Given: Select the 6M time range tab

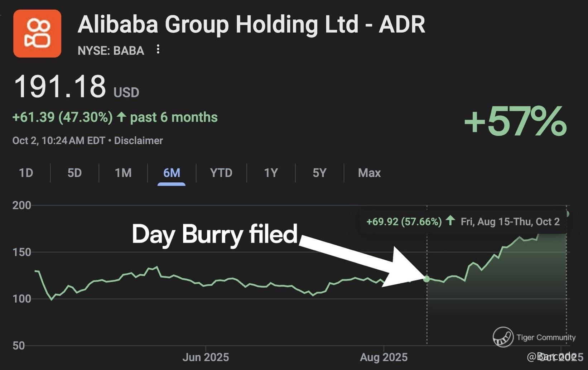Looking at the screenshot, I should [x=172, y=173].
